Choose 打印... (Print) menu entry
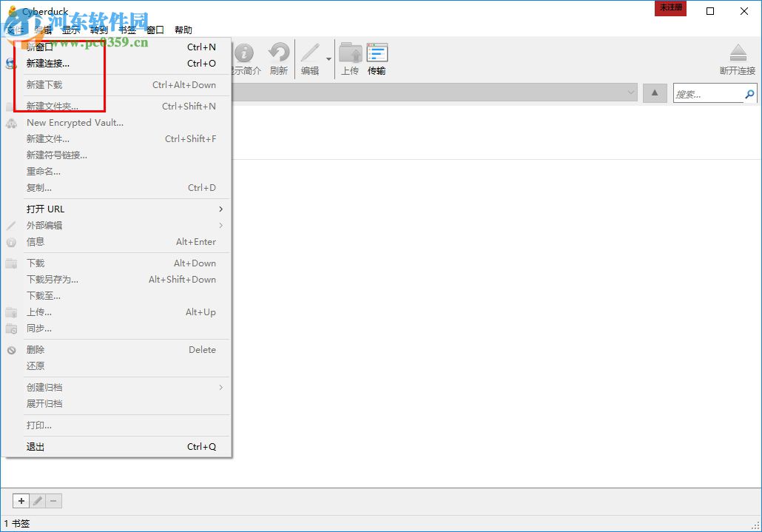 pos(117,425)
